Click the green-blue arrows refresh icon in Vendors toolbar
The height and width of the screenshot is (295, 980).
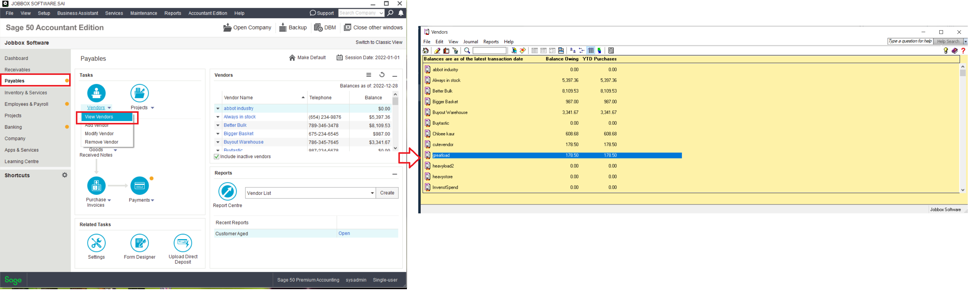(x=600, y=51)
